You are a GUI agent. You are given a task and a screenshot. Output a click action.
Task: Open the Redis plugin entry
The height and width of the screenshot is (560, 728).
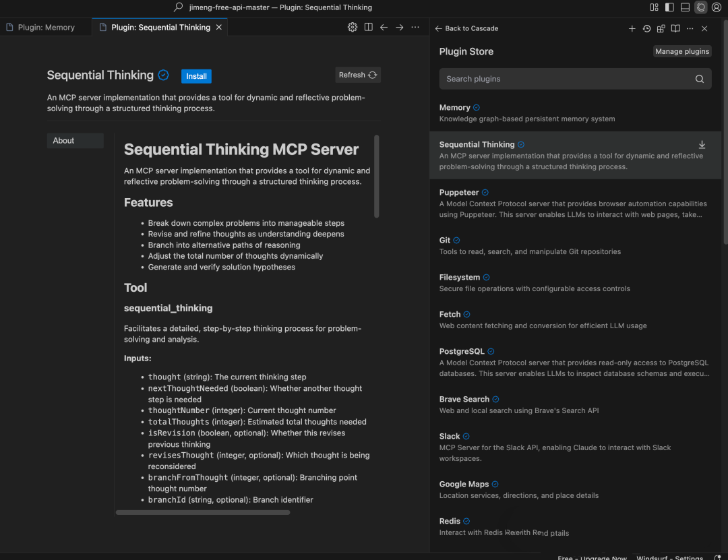tap(575, 527)
